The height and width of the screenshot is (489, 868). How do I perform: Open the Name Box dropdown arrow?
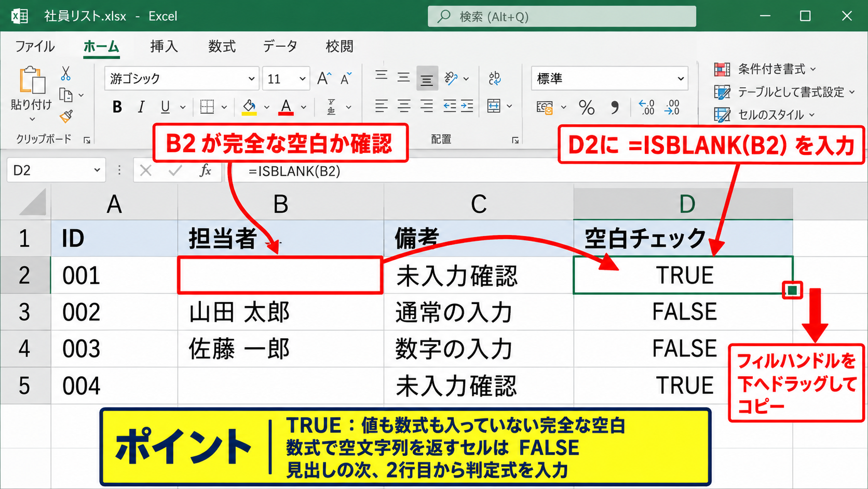pos(97,170)
